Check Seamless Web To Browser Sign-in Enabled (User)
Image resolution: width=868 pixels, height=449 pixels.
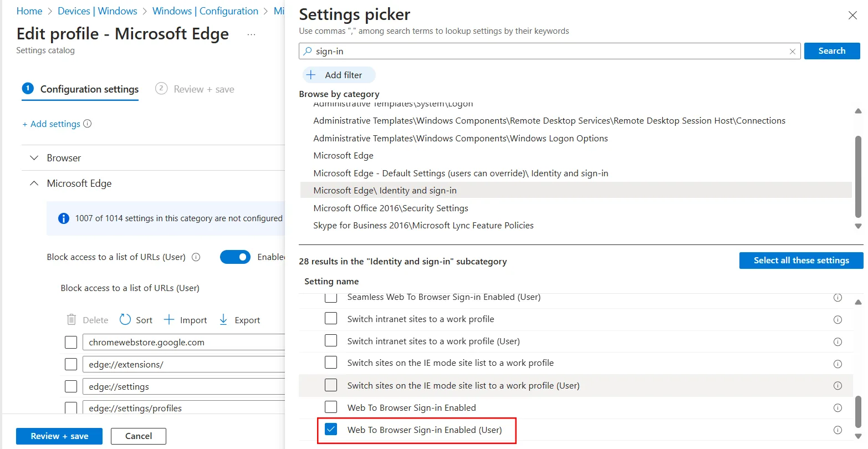(x=331, y=297)
